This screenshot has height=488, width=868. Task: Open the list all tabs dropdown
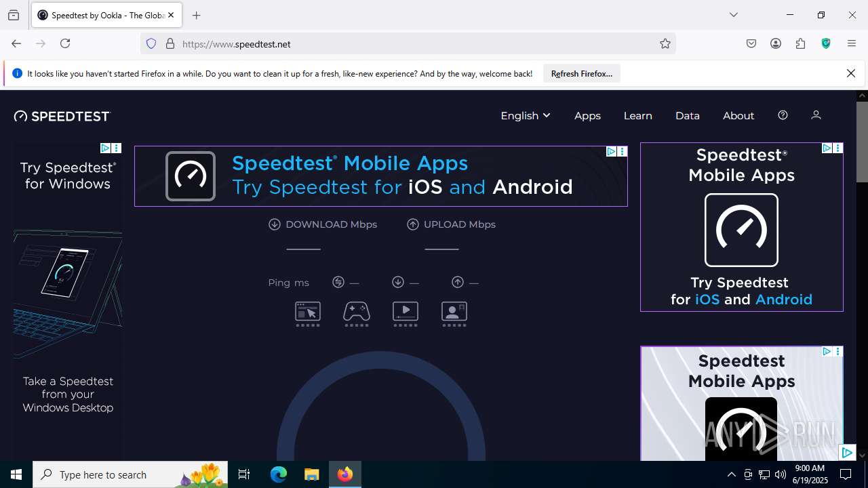coord(734,15)
